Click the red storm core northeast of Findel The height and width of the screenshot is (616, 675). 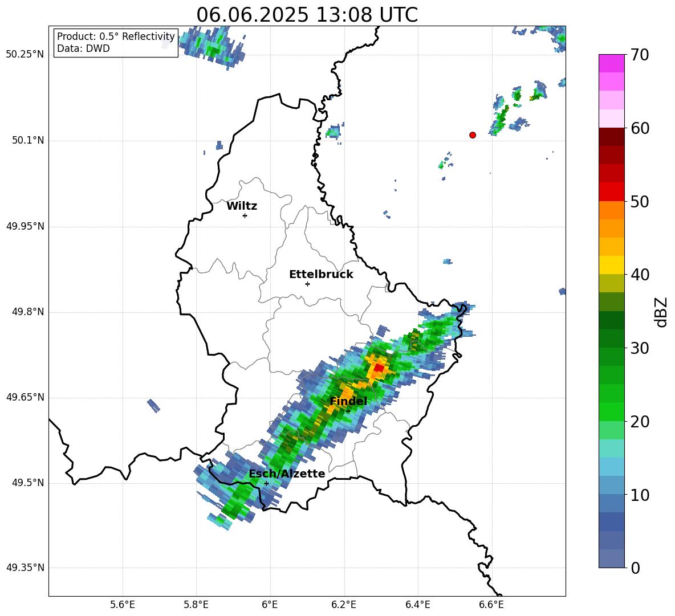point(379,368)
